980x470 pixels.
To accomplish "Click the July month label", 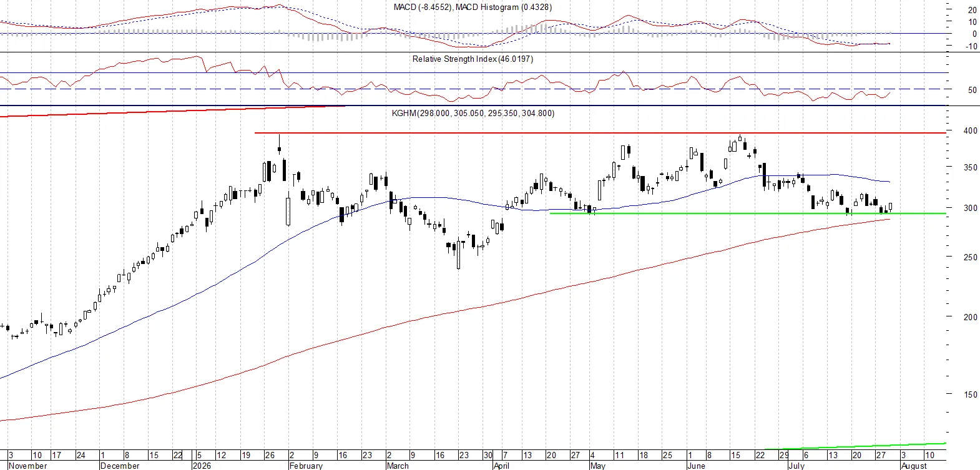I will pyautogui.click(x=796, y=466).
